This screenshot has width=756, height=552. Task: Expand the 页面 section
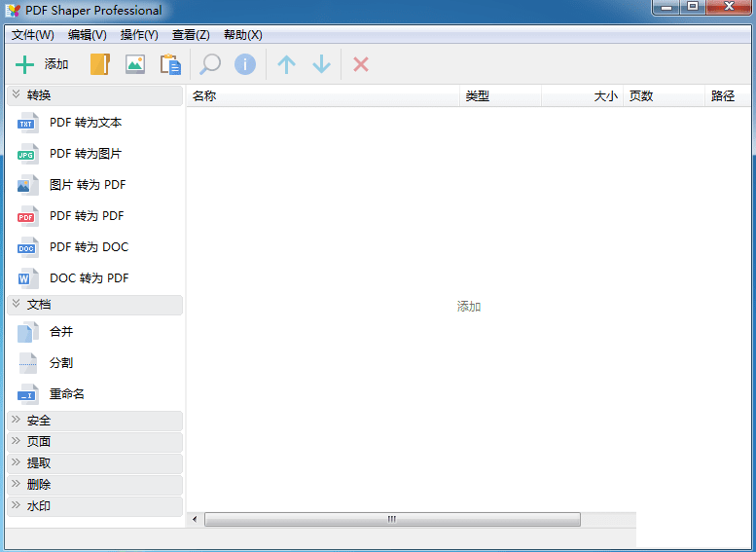point(95,442)
